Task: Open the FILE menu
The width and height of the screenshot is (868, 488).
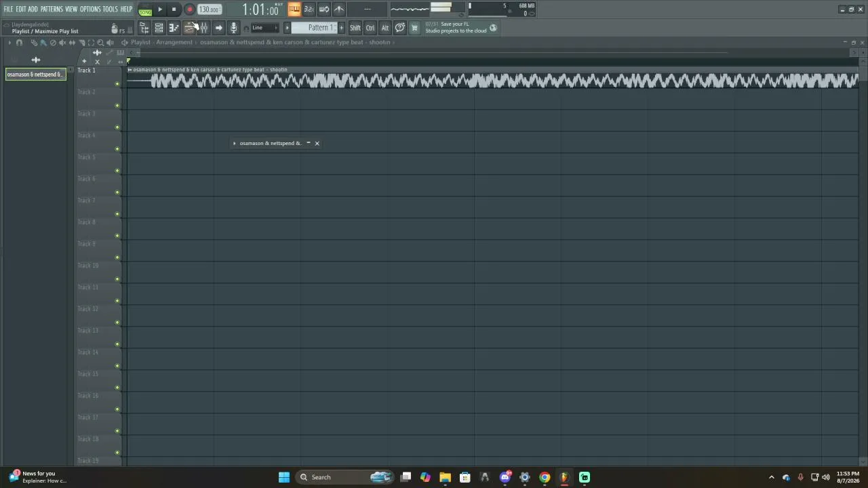Action: coord(8,9)
